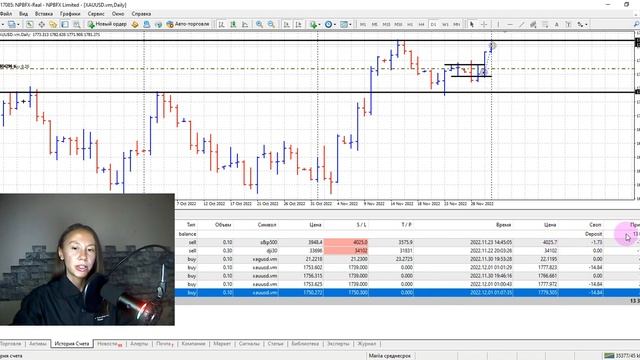640x360 pixels.
Task: Switch to the Алерты tab
Action: coord(139,344)
